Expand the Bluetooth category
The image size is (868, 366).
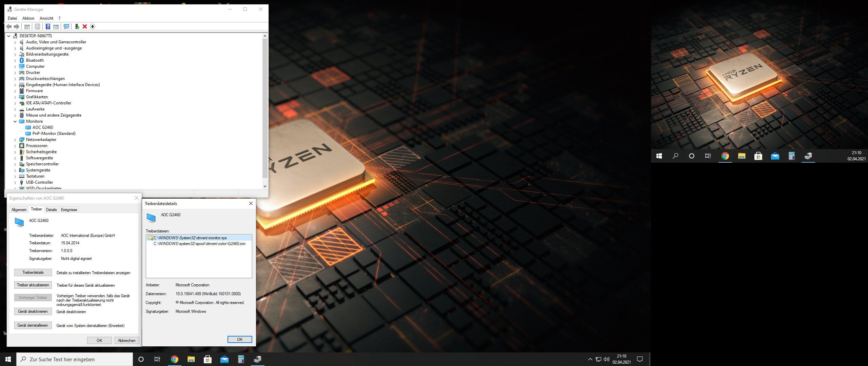tap(15, 61)
